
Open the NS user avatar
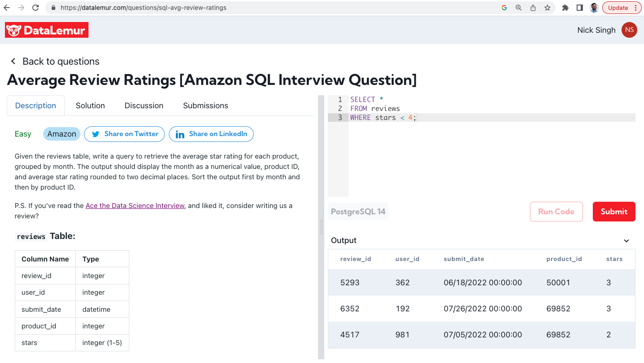click(629, 30)
